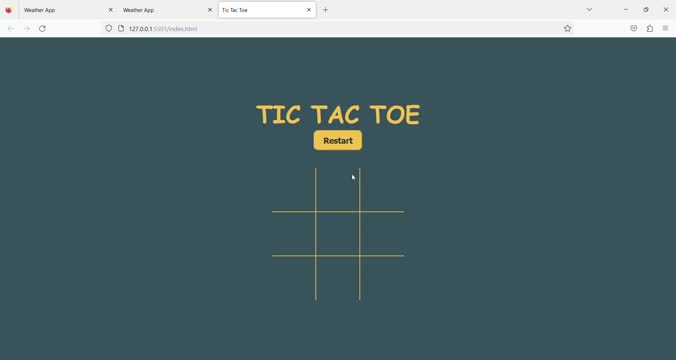This screenshot has height=360, width=676.
Task: Expand the list all tabs dropdown
Action: (x=589, y=10)
